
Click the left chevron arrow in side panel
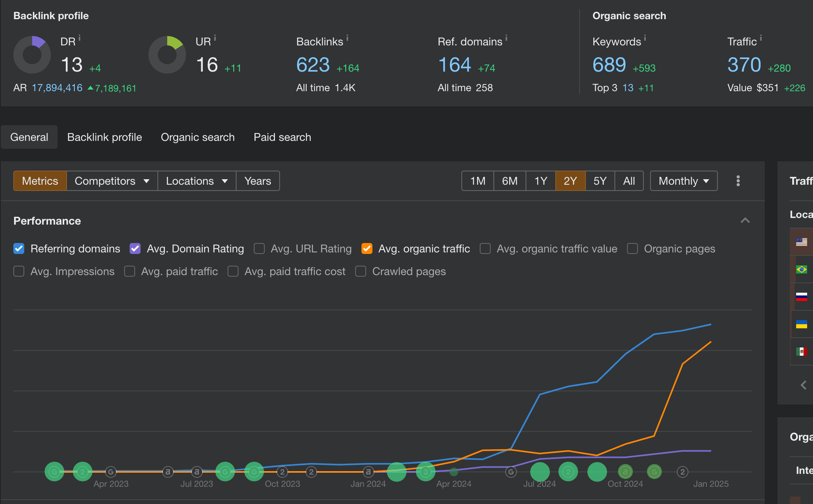point(804,385)
